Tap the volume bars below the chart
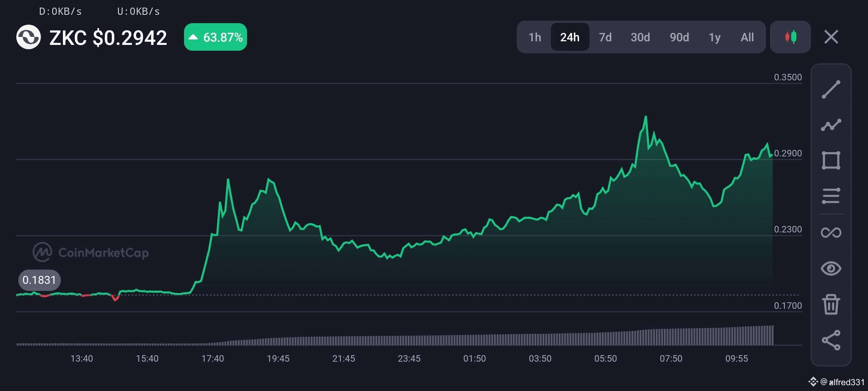Image resolution: width=868 pixels, height=391 pixels. coord(395,336)
